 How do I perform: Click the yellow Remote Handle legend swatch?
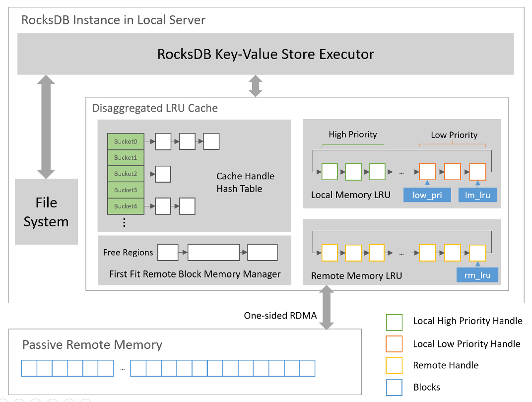394,366
